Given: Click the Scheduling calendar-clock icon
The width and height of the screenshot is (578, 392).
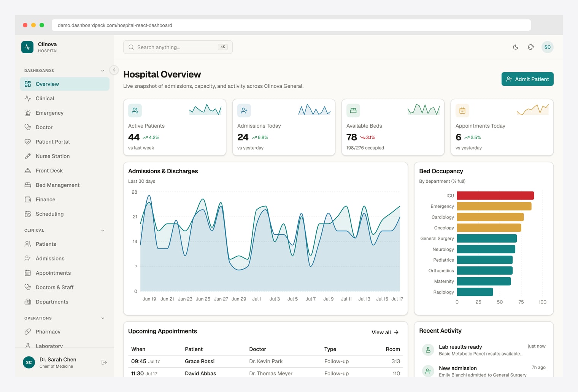Looking at the screenshot, I should (x=28, y=214).
